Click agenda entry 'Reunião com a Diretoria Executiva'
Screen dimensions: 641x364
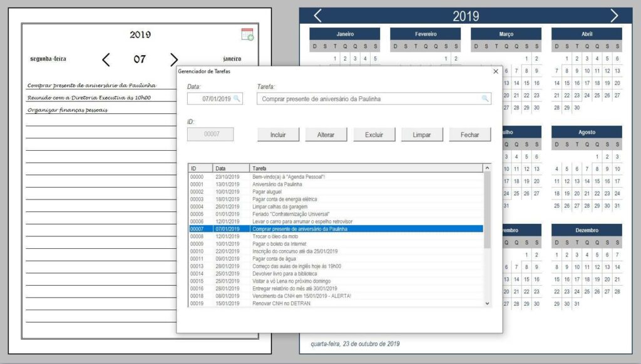89,98
